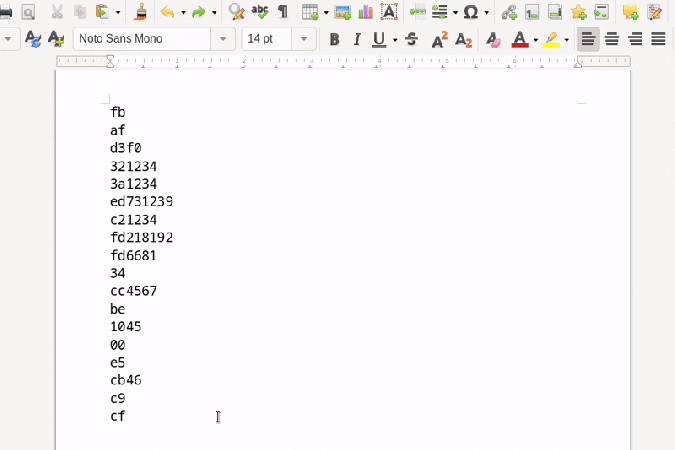Viewport: 675px width, 450px height.
Task: Select the Clone Formatting paintbrush
Action: pyautogui.click(x=140, y=12)
